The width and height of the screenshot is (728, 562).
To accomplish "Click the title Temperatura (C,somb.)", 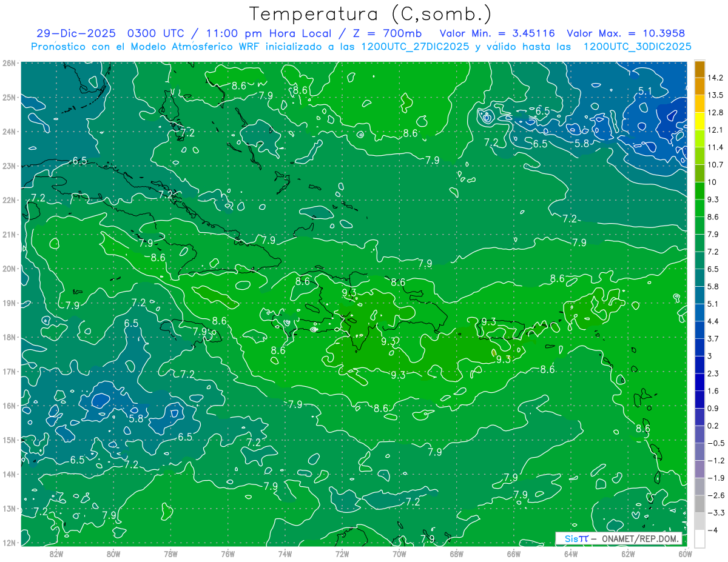I will click(370, 14).
